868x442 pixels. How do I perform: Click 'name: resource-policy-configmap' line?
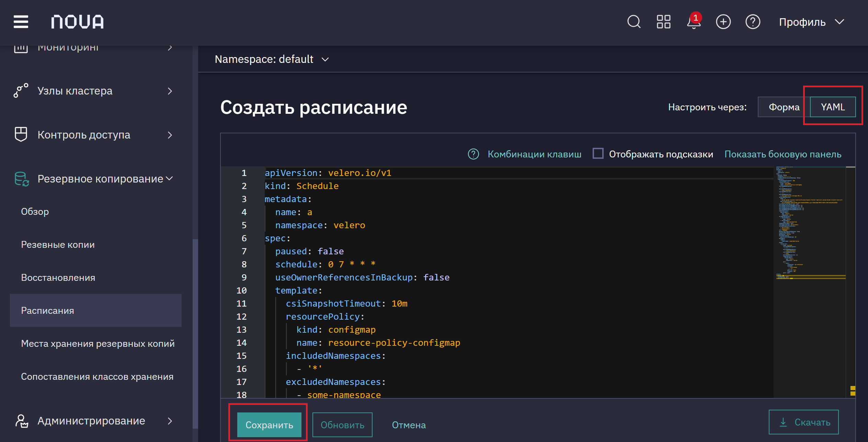pyautogui.click(x=378, y=343)
